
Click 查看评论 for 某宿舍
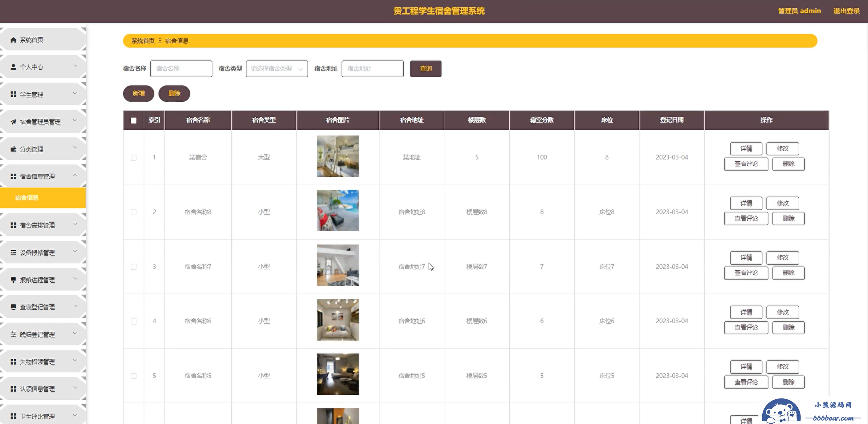(x=746, y=164)
